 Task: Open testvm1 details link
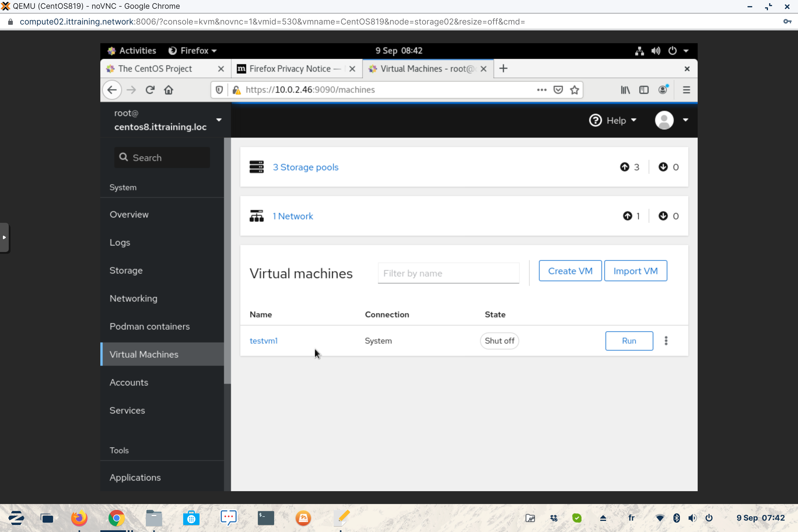[x=264, y=341]
